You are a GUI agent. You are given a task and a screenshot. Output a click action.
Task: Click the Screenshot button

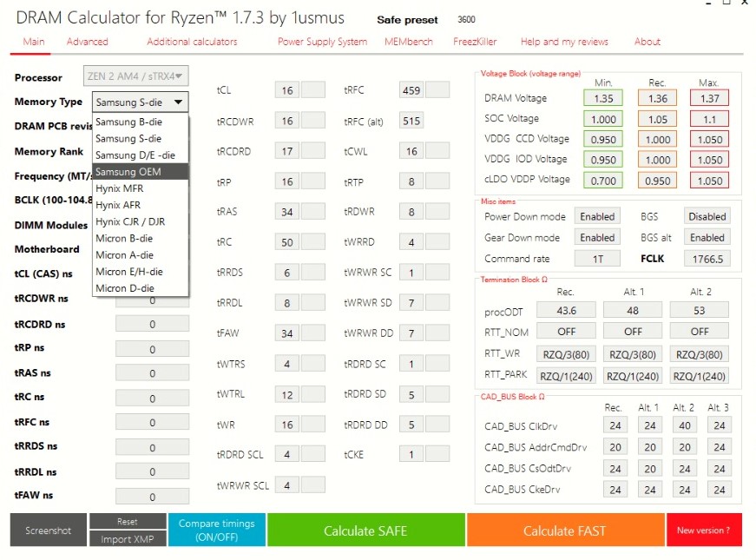click(49, 530)
